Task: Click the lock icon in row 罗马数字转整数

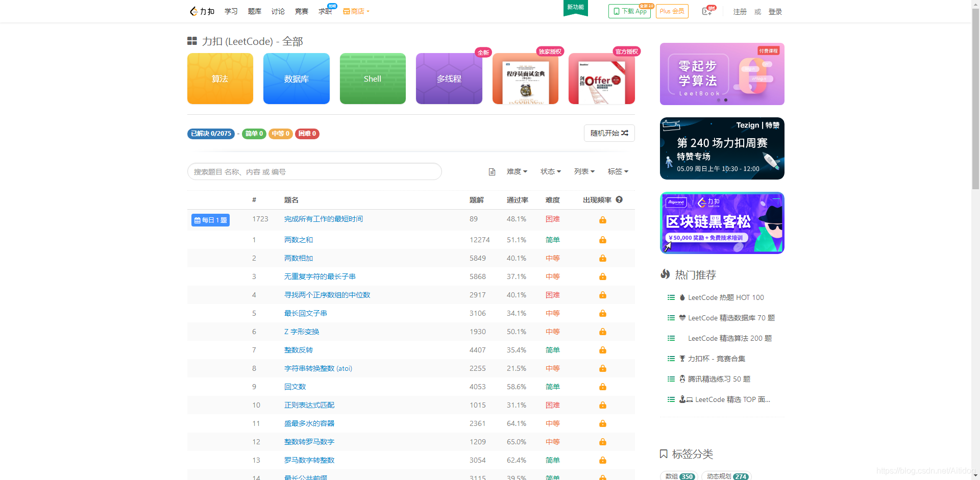Action: coord(603,460)
